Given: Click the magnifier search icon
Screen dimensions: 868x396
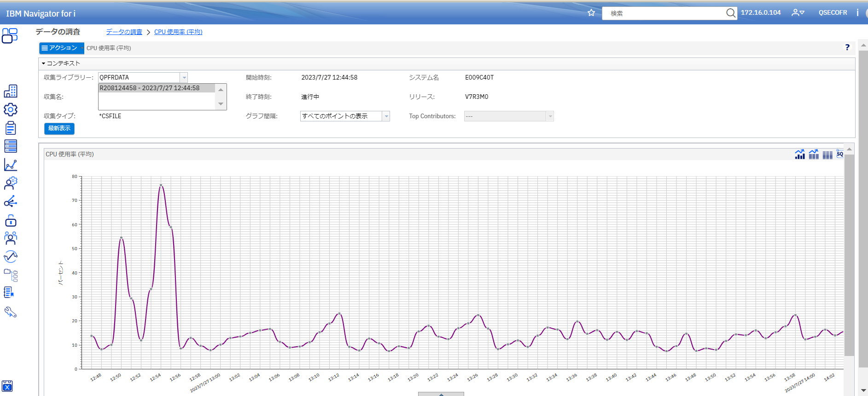Looking at the screenshot, I should [x=731, y=13].
